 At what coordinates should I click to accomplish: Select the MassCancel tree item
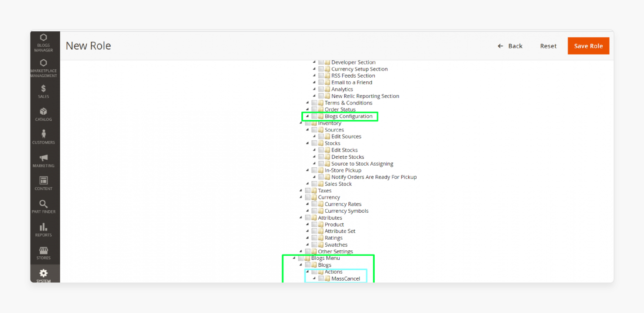point(345,279)
